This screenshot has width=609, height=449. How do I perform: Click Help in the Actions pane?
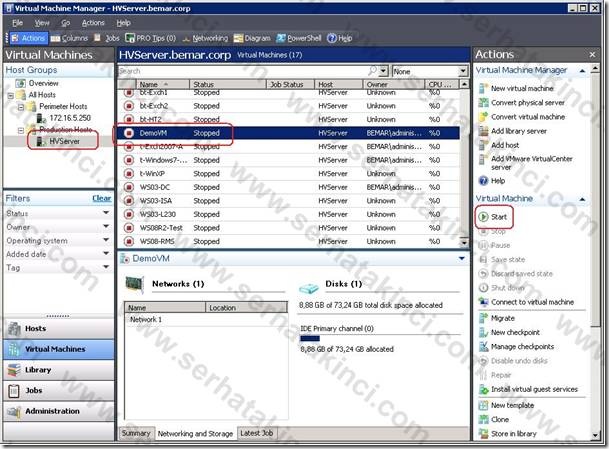click(492, 181)
